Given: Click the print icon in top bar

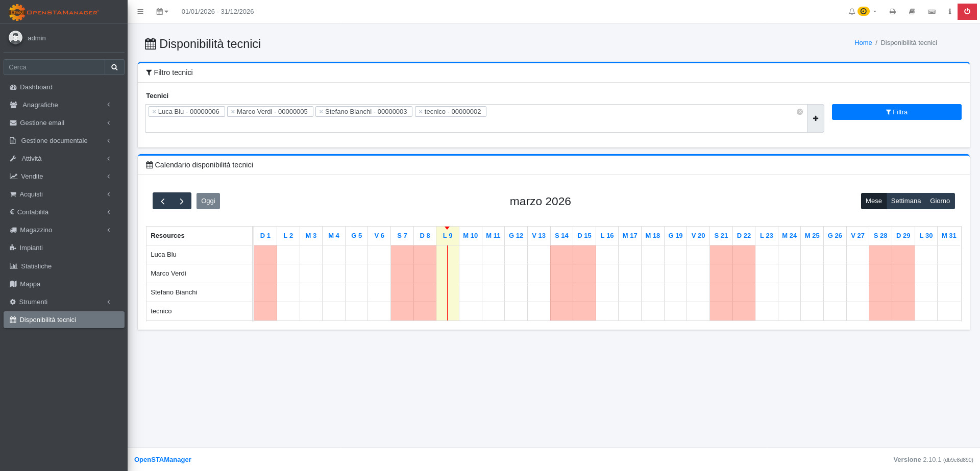Looking at the screenshot, I should (x=892, y=12).
